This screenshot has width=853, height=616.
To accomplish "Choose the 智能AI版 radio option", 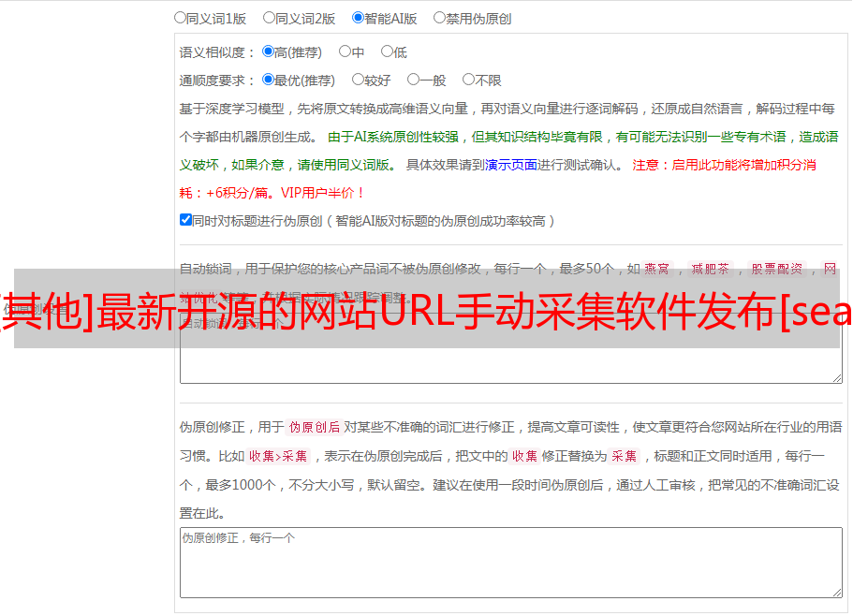I will click(358, 18).
